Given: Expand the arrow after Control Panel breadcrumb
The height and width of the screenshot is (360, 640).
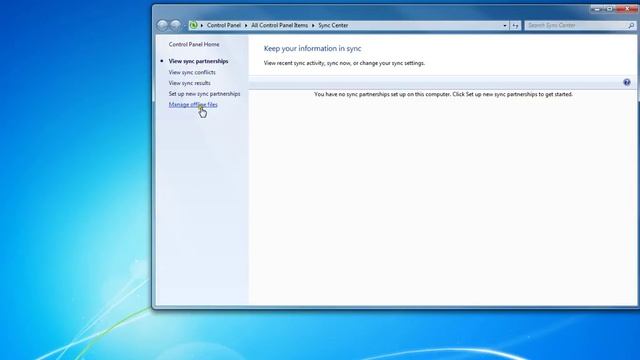Looking at the screenshot, I should 246,25.
